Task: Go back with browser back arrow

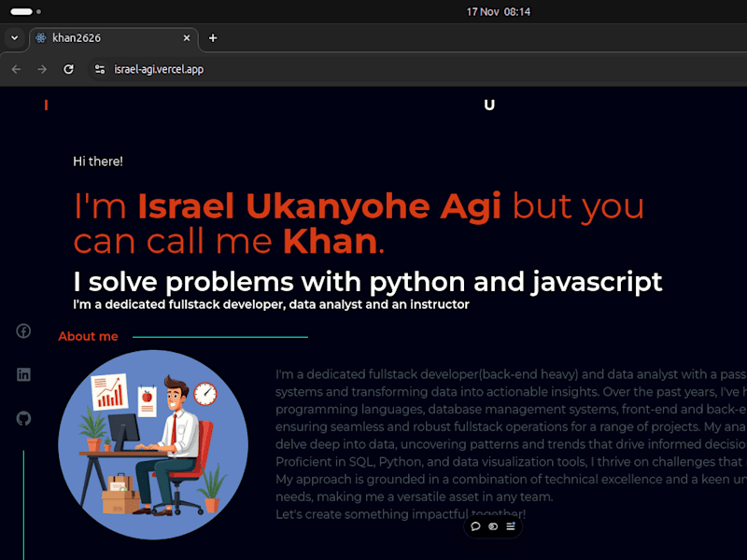Action: click(16, 69)
